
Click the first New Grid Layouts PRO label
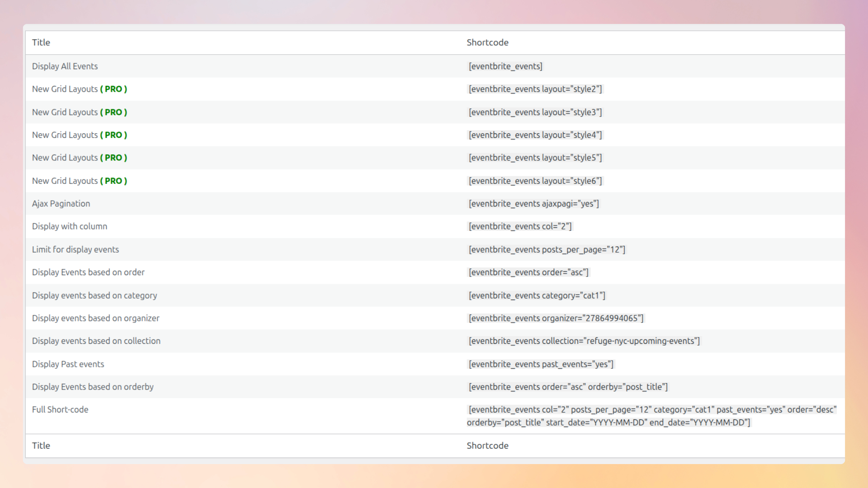click(x=79, y=89)
